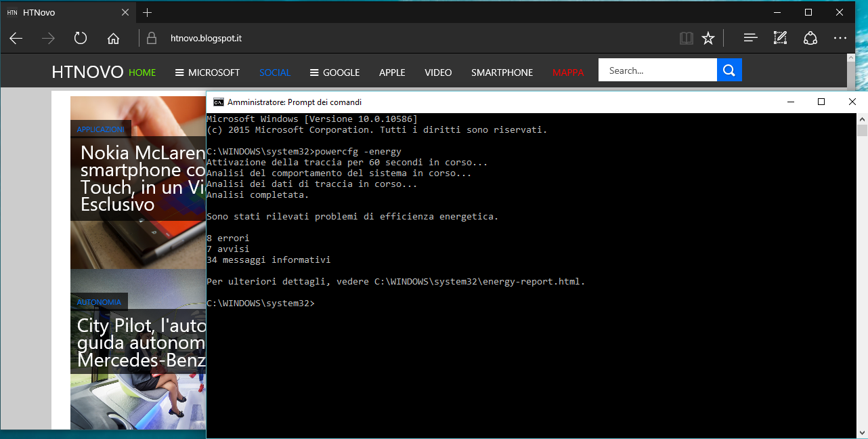Click the Windows version line in prompt

point(312,119)
